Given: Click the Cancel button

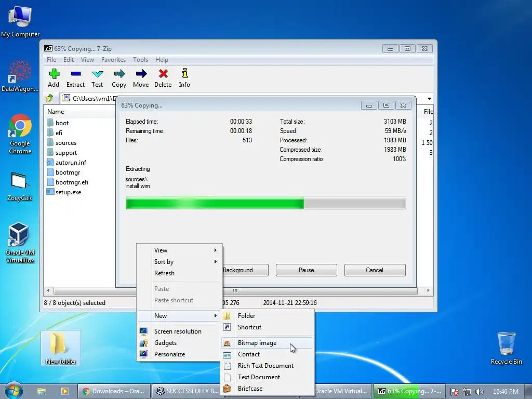Looking at the screenshot, I should (x=375, y=270).
